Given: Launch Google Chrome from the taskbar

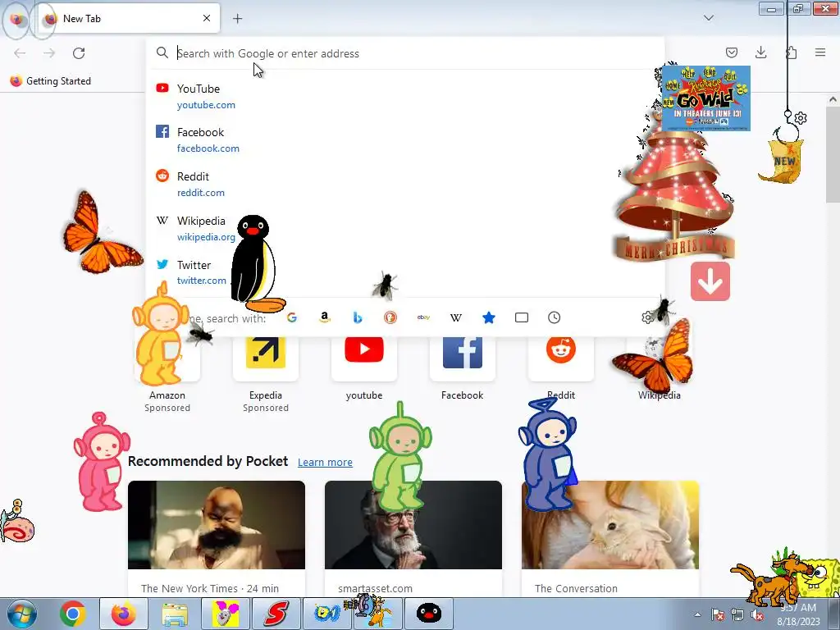Looking at the screenshot, I should coord(73,614).
